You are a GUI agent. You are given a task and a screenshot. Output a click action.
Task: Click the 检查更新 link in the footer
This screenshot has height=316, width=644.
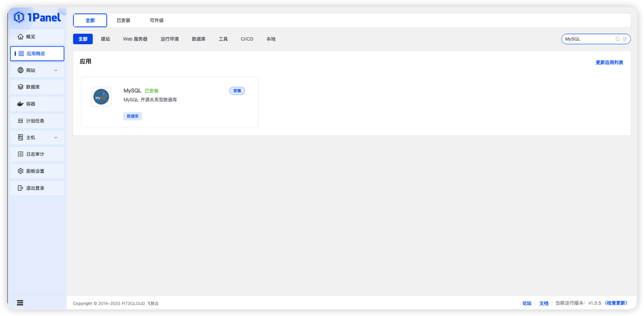click(615, 303)
